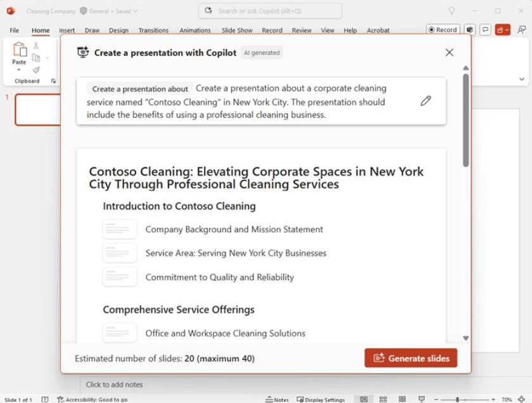Image resolution: width=532 pixels, height=403 pixels.
Task: Click the zoom in plus button
Action: (x=493, y=400)
